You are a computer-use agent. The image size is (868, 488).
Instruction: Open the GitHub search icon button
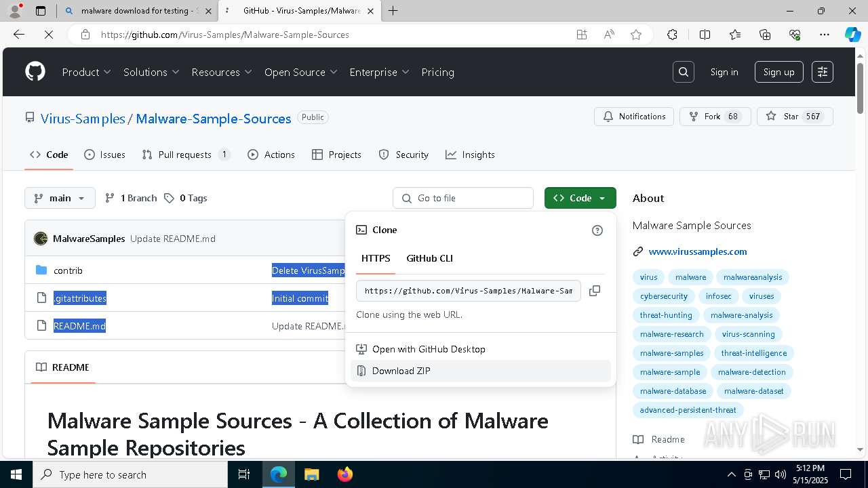[x=684, y=72]
